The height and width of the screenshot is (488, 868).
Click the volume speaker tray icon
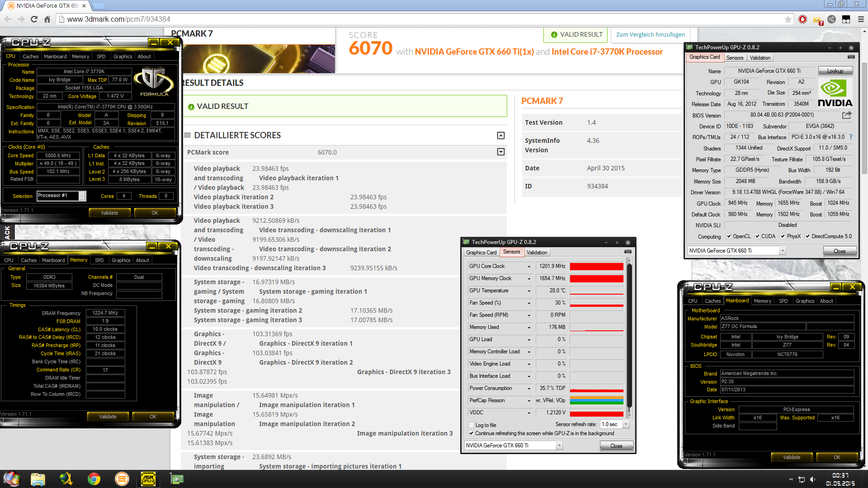point(812,479)
